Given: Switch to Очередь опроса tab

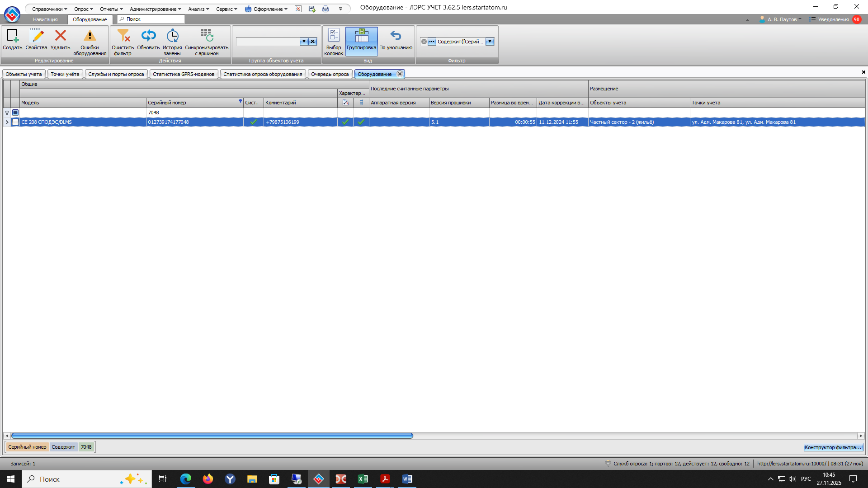Looking at the screenshot, I should [x=330, y=74].
